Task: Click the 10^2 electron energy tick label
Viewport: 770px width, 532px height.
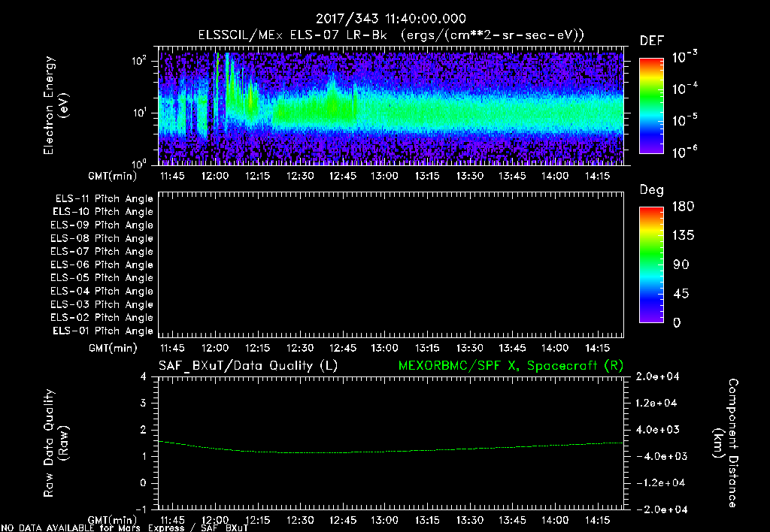Action: 139,61
